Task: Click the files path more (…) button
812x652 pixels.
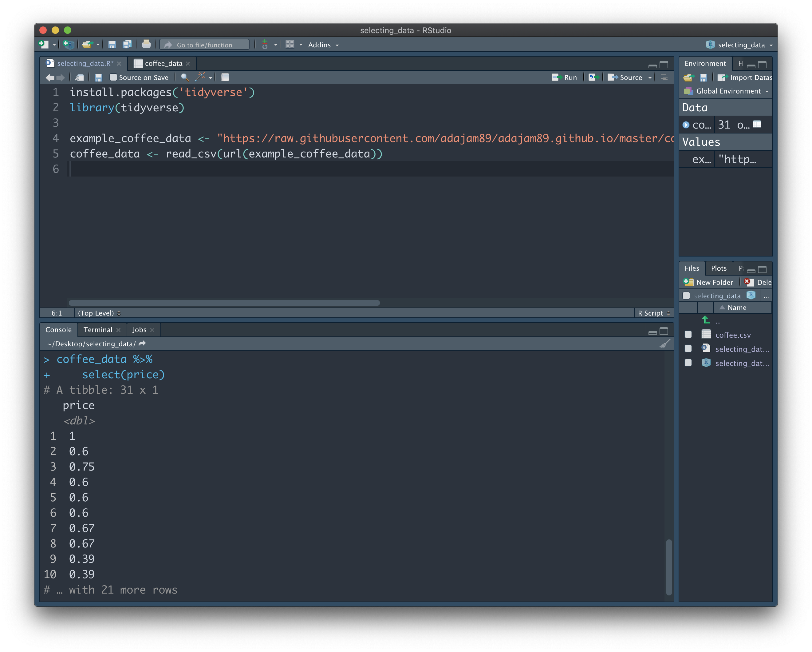Action: tap(766, 296)
